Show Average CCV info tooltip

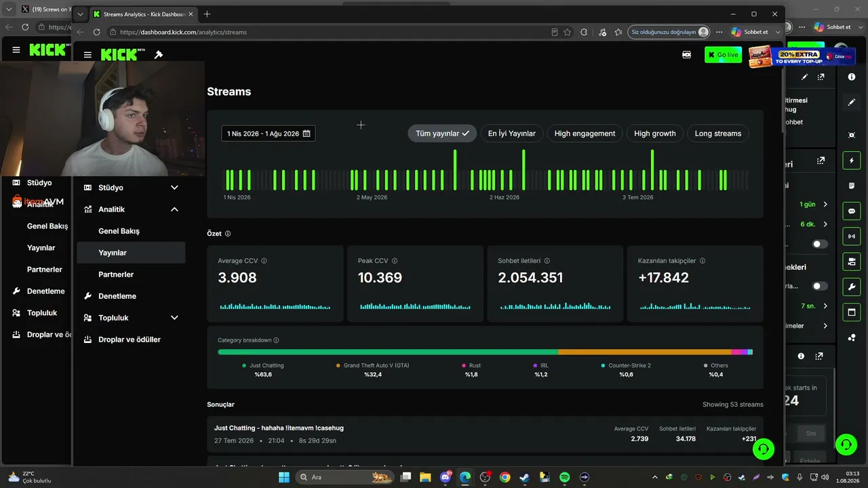(264, 261)
